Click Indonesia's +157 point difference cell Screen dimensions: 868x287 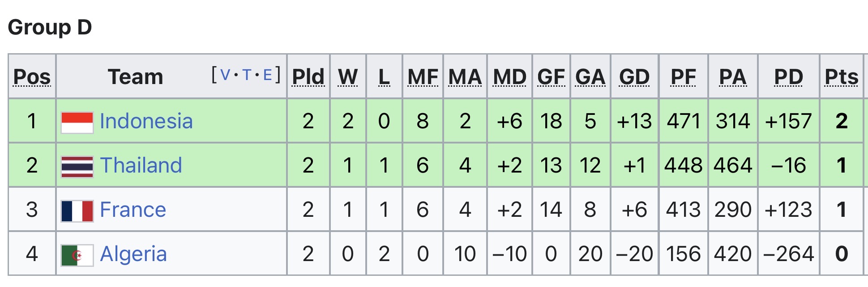pyautogui.click(x=788, y=121)
